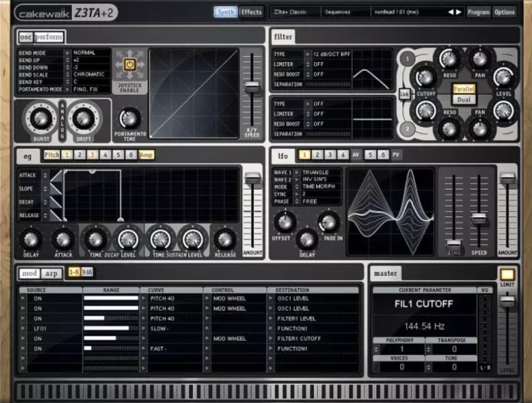Screen dimensions: 532x403
Task: Switch to the mod tab
Action: [x=30, y=273]
